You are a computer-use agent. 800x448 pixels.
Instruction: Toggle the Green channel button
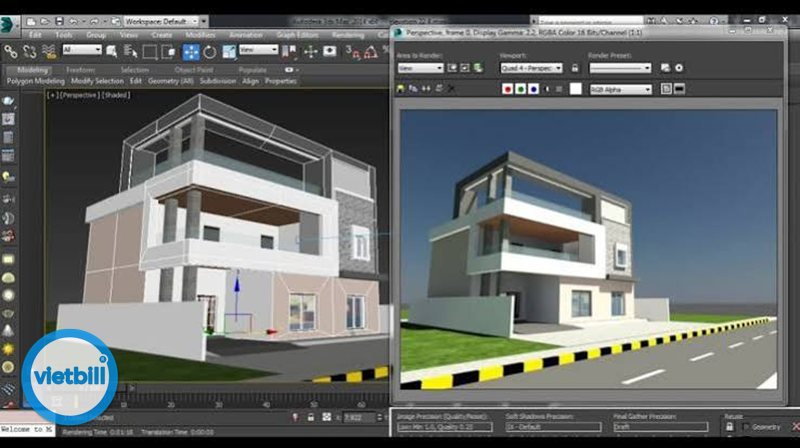click(520, 89)
